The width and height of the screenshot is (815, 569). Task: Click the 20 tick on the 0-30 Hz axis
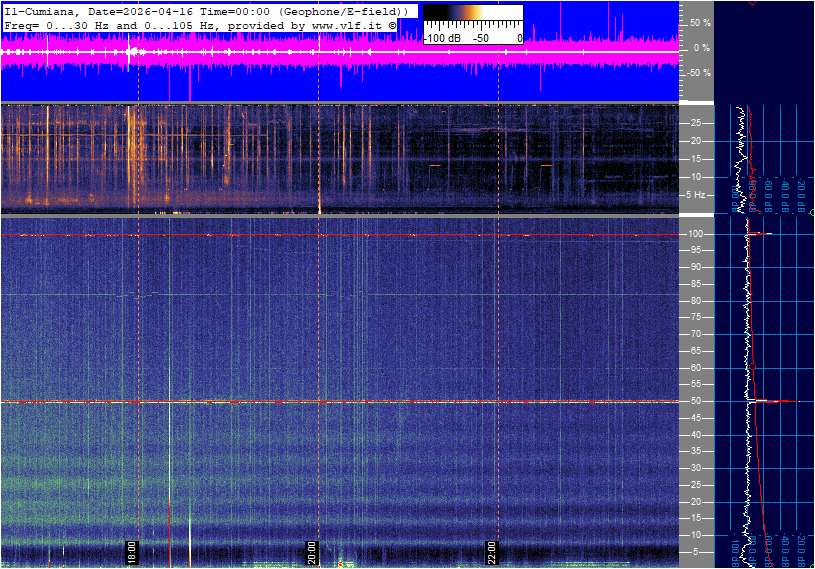[695, 141]
